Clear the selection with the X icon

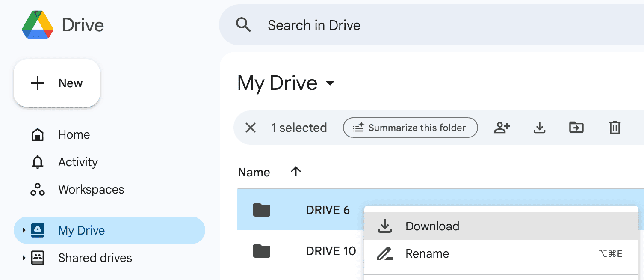[x=250, y=128]
